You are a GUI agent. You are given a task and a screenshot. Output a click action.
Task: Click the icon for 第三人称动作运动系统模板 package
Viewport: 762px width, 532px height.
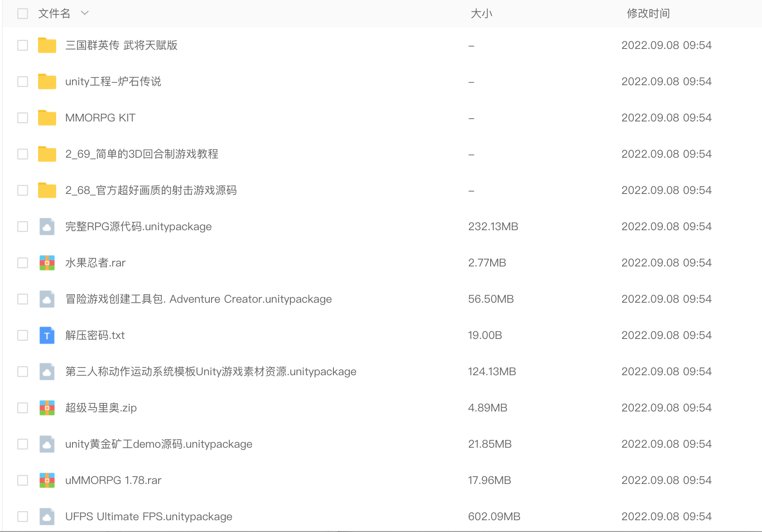pos(47,372)
